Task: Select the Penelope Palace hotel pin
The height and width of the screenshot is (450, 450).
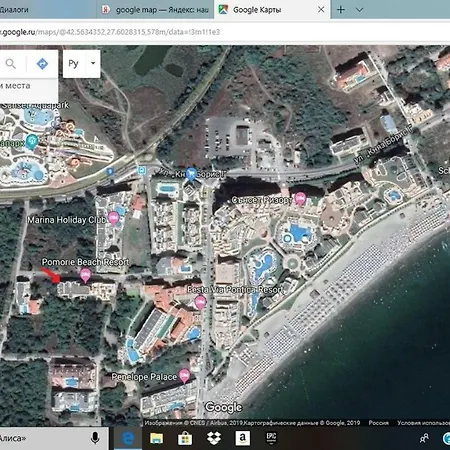Action: (x=184, y=375)
